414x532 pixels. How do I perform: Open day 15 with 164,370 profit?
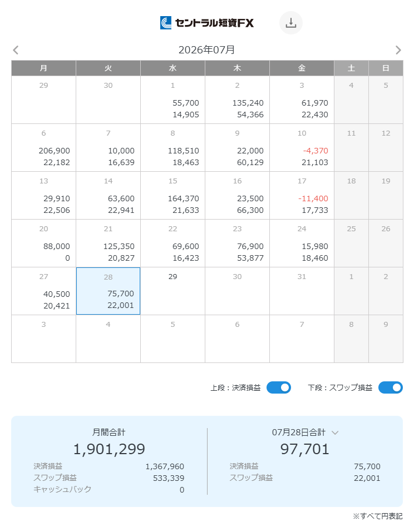[x=172, y=196]
